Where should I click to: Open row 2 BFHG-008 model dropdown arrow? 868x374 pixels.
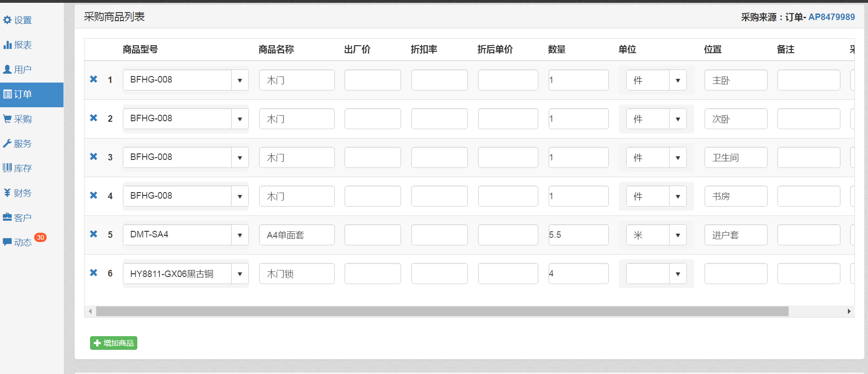240,119
